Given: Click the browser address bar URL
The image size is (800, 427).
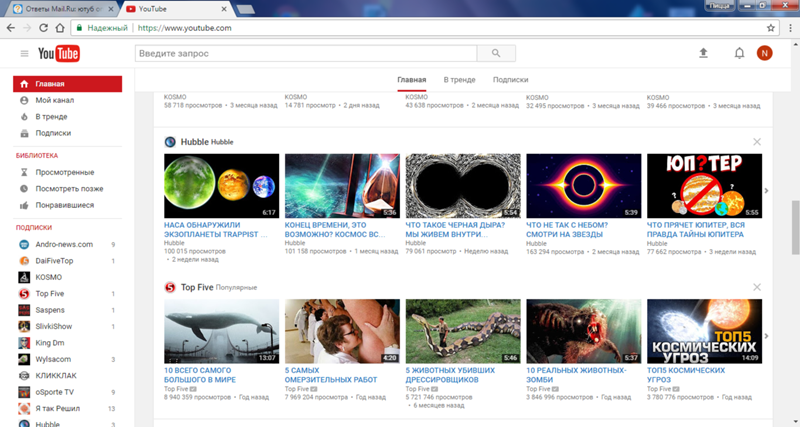Looking at the screenshot, I should tap(184, 28).
